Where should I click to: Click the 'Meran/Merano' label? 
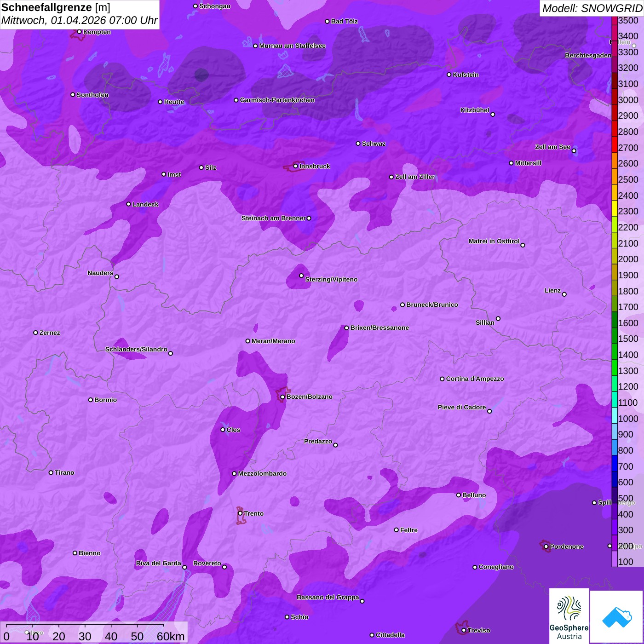[x=273, y=341]
